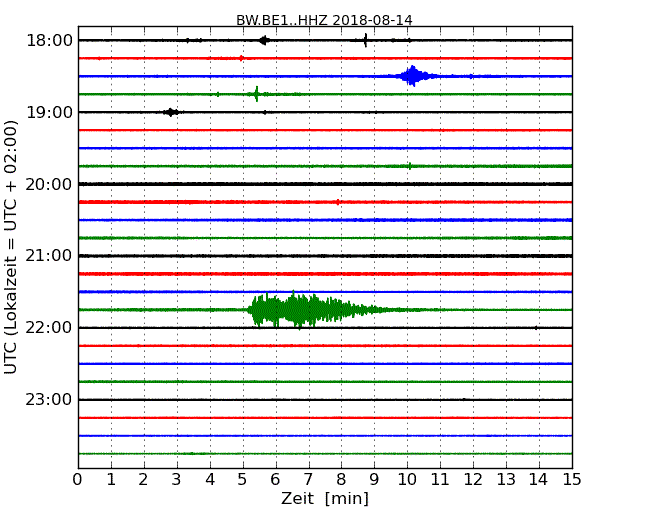Select the 21:00 time label

click(x=49, y=256)
